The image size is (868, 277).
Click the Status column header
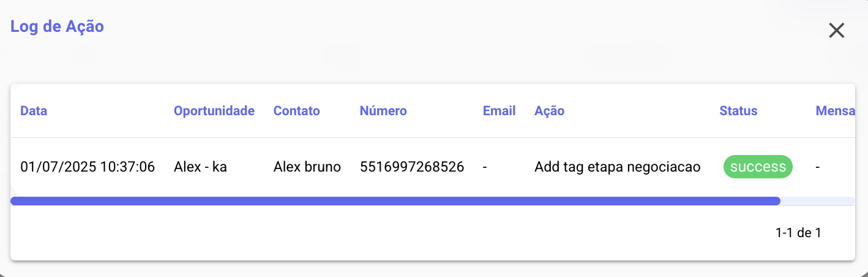click(738, 111)
